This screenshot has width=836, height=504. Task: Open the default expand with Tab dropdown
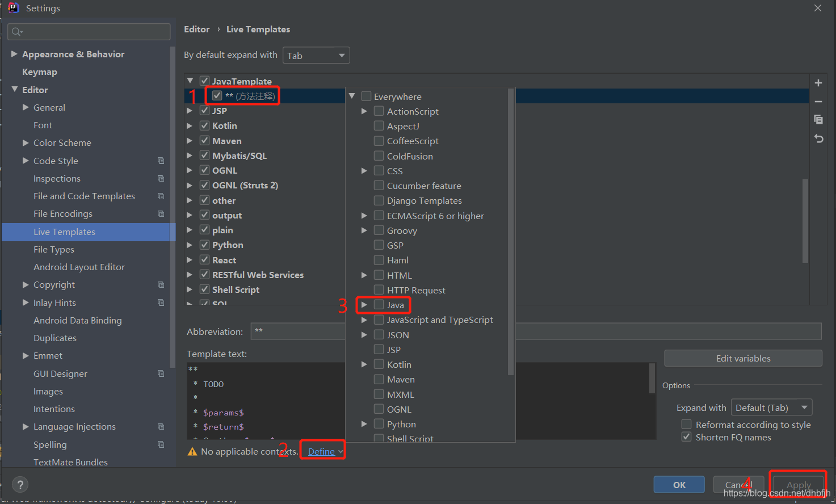pyautogui.click(x=316, y=56)
